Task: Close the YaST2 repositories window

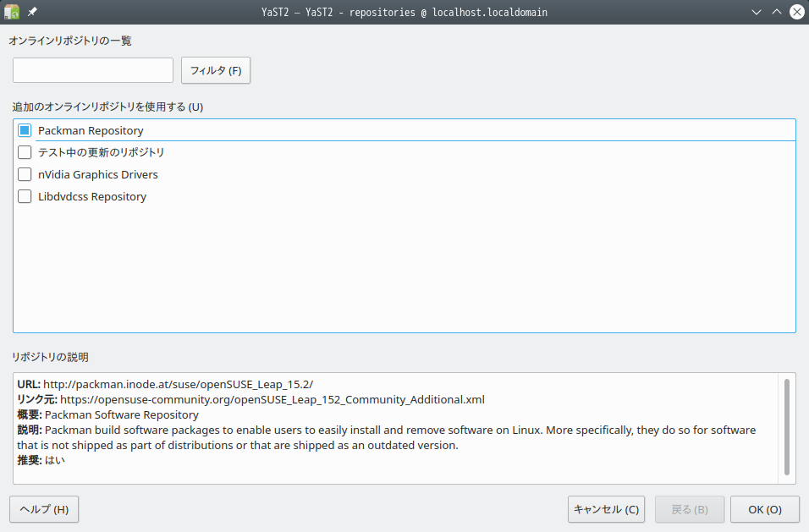Action: pos(796,12)
